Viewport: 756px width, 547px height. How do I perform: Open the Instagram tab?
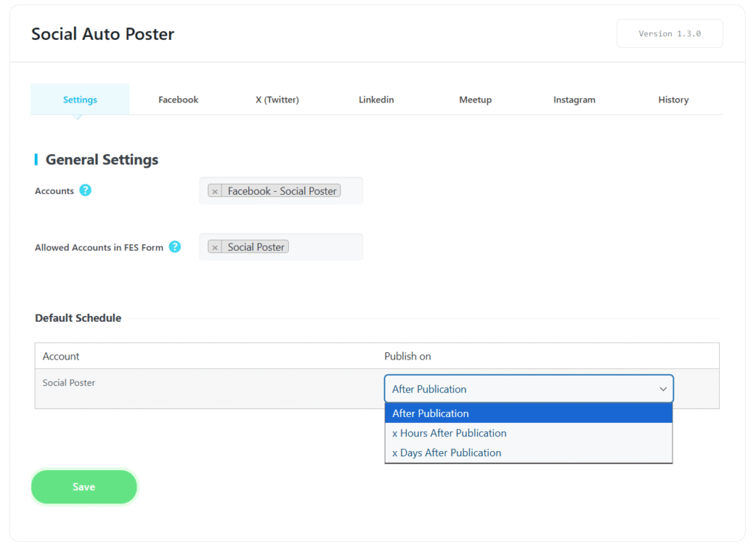[574, 100]
